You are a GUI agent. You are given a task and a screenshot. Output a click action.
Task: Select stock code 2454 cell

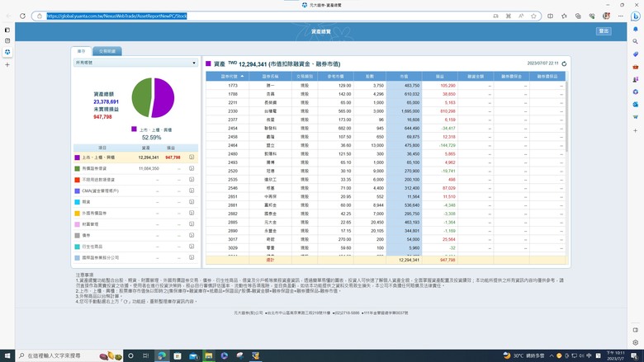click(233, 129)
